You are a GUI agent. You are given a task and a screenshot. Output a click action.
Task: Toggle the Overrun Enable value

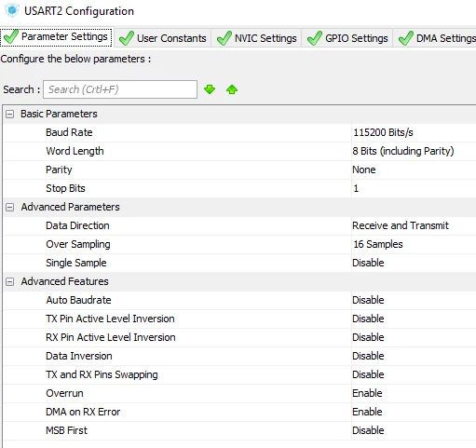point(414,393)
